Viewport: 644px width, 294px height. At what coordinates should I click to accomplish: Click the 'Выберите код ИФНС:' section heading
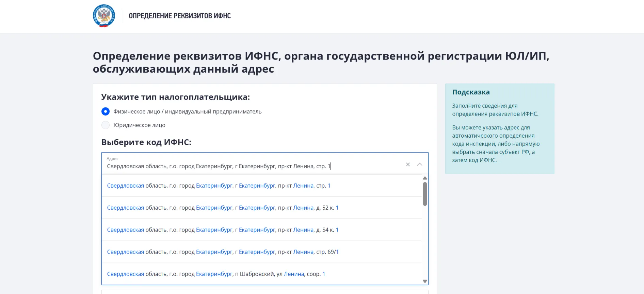pos(146,142)
